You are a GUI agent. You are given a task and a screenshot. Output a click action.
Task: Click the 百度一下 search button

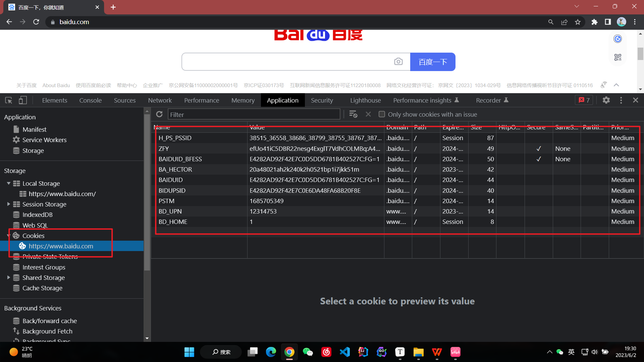(x=432, y=62)
